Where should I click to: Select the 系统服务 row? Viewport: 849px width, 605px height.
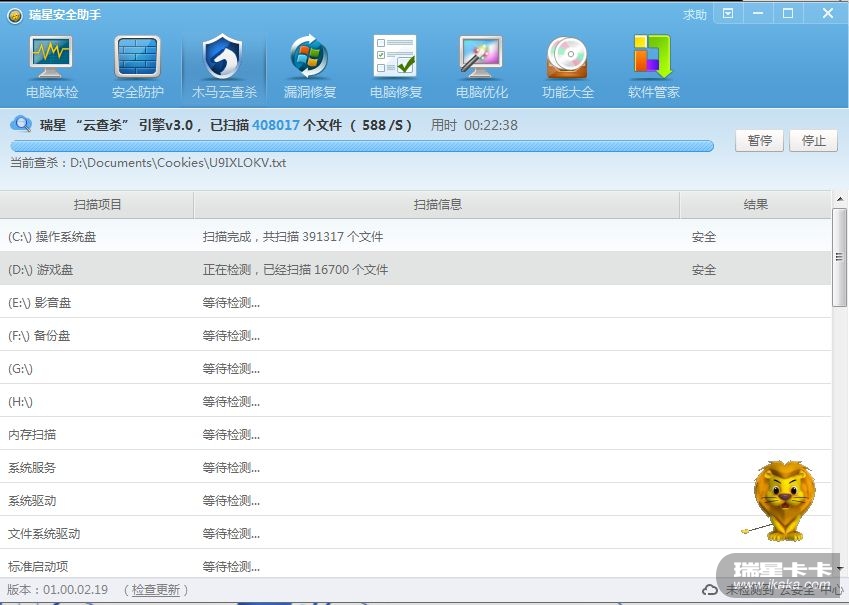point(415,467)
